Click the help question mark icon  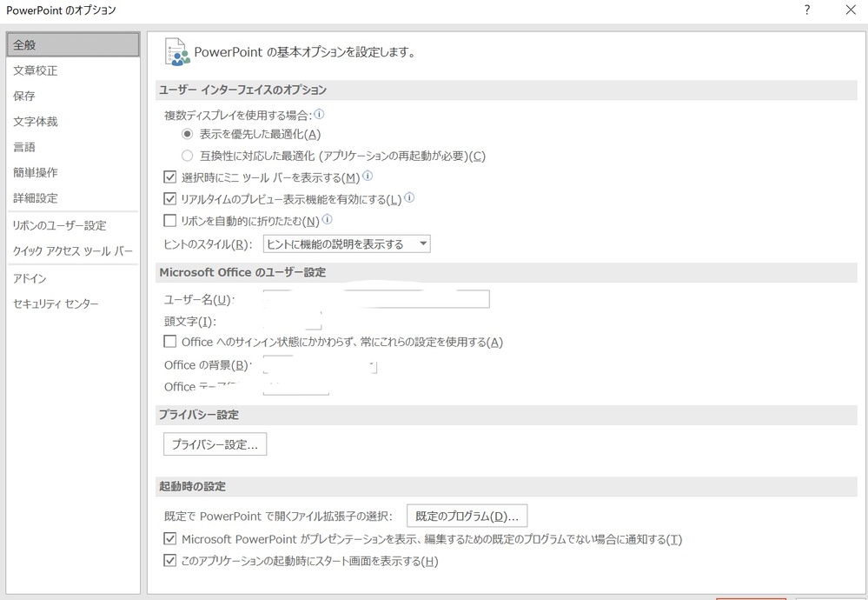coord(807,10)
